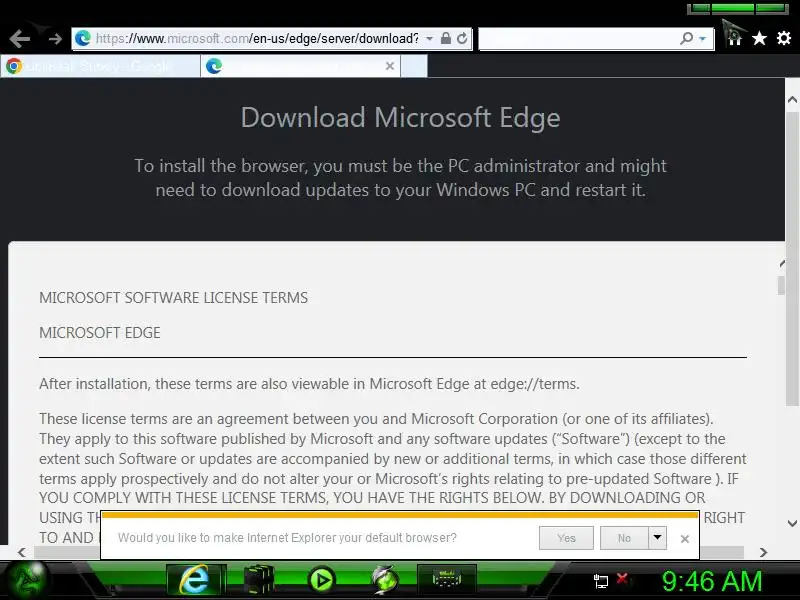Open Internet Explorer from the taskbar
The width and height of the screenshot is (800, 600).
click(x=195, y=580)
